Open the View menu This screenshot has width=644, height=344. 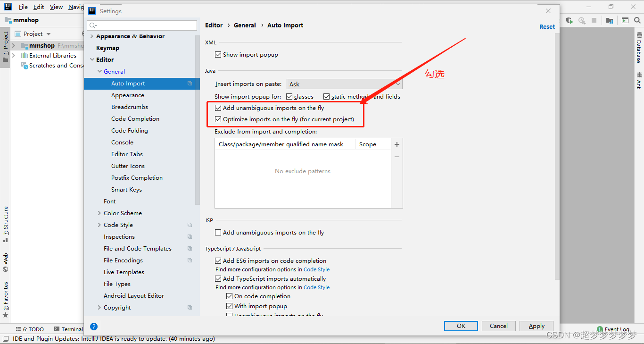coord(56,7)
